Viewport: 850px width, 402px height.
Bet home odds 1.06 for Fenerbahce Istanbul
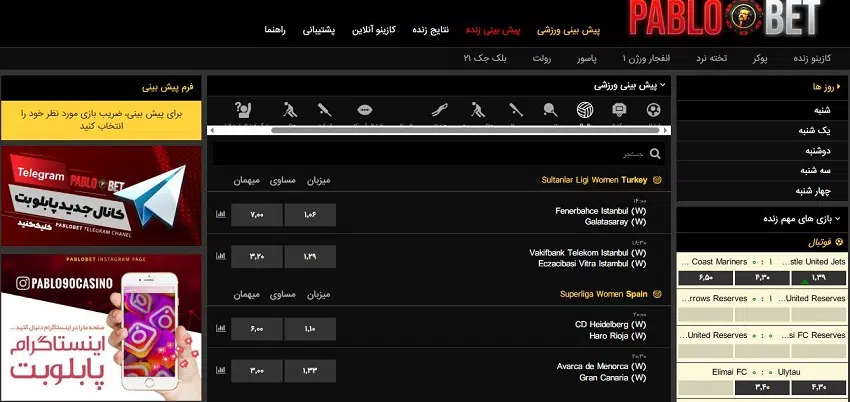[x=310, y=215]
